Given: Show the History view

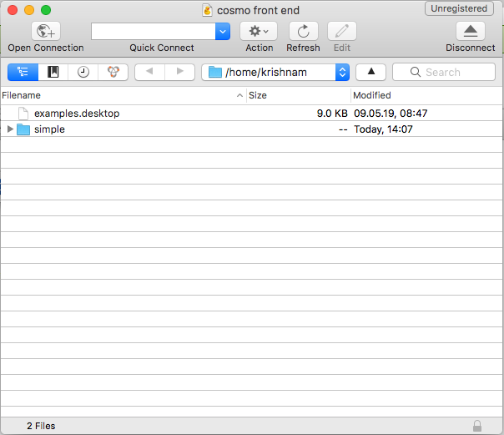Looking at the screenshot, I should [83, 72].
